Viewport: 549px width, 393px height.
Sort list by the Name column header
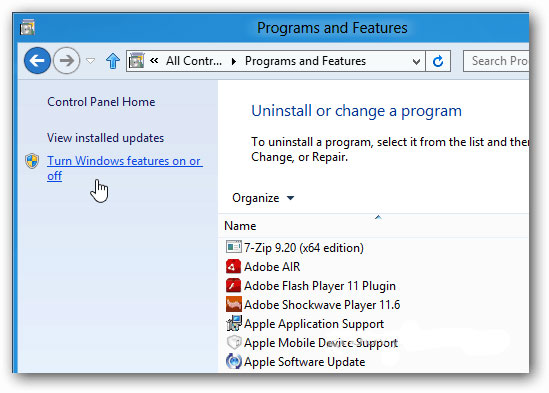click(x=240, y=226)
